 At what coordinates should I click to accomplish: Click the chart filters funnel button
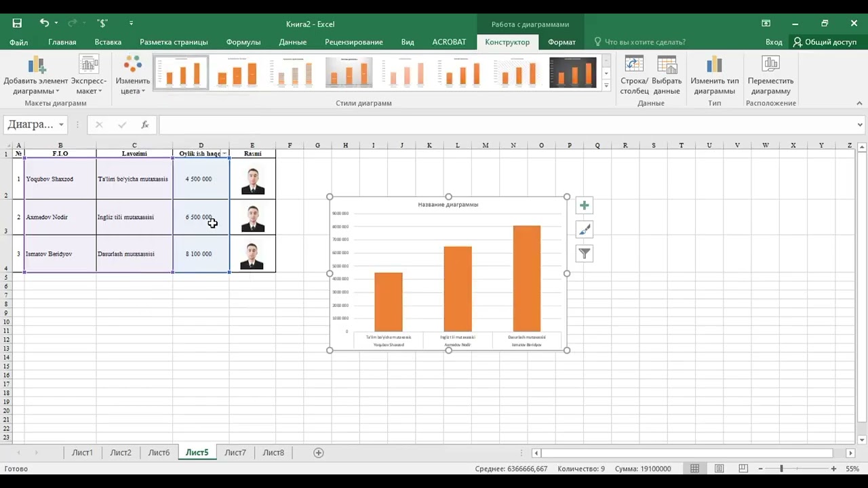click(x=584, y=254)
